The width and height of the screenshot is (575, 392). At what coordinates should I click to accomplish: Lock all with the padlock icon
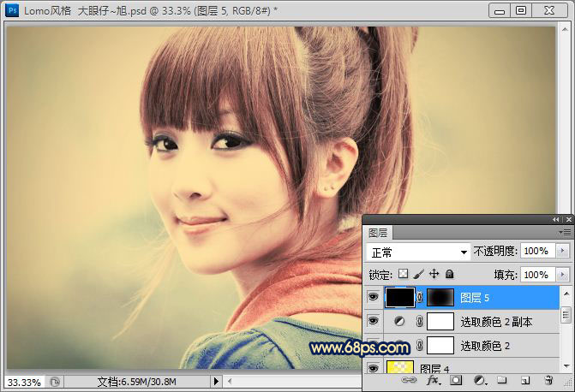click(x=450, y=274)
